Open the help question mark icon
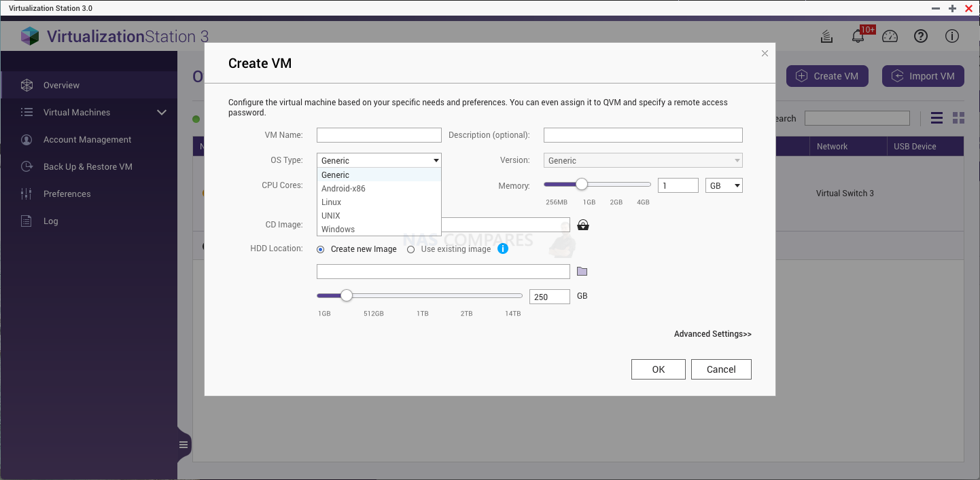 pyautogui.click(x=921, y=37)
